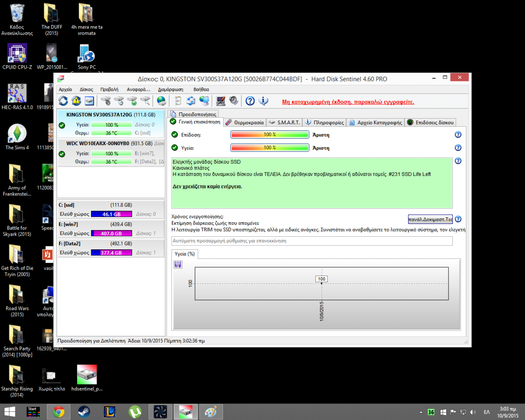Viewport: 525px width, 420px height.
Task: Open the Αρχείο menu
Action: [x=65, y=89]
